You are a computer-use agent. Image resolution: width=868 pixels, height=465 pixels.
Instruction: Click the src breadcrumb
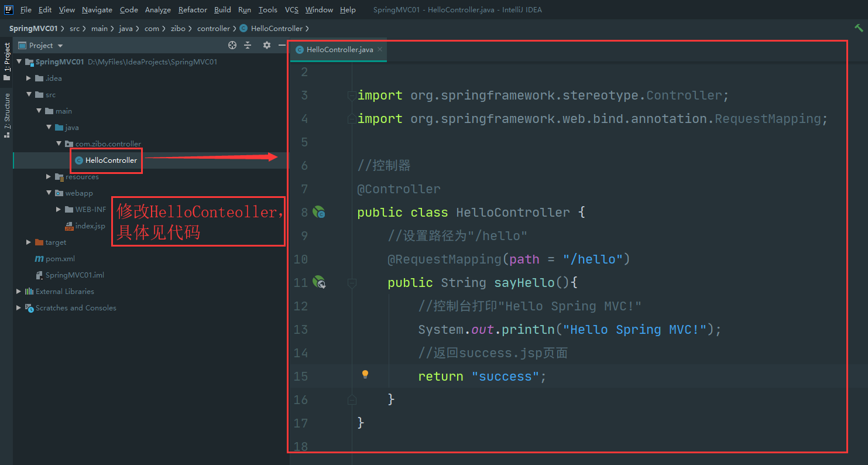pyautogui.click(x=74, y=28)
